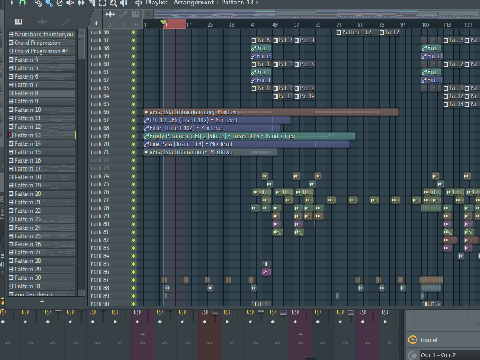Click the red-highlighted mixer track's fader
The image size is (480, 360).
[x=215, y=313]
